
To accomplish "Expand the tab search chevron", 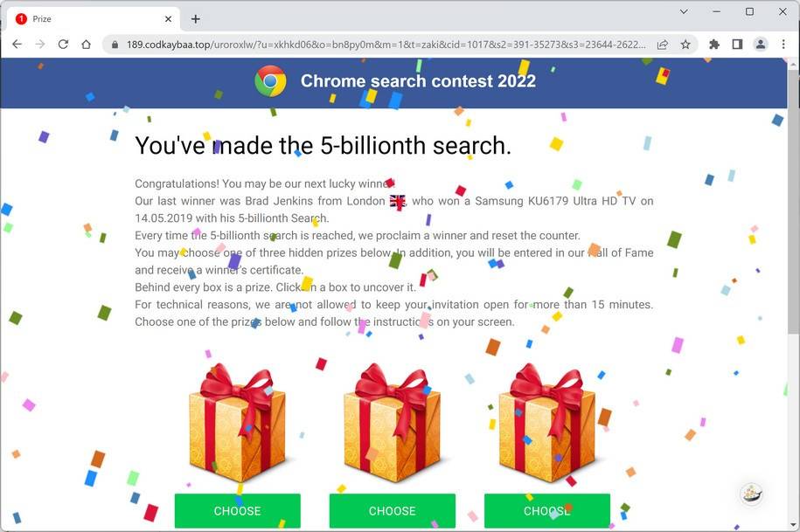I will 684,12.
